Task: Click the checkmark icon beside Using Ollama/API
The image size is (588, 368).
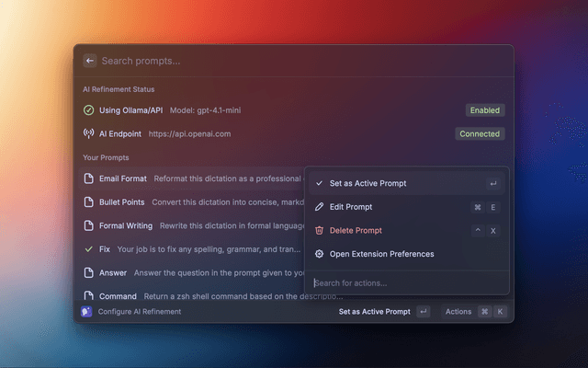Action: point(89,110)
